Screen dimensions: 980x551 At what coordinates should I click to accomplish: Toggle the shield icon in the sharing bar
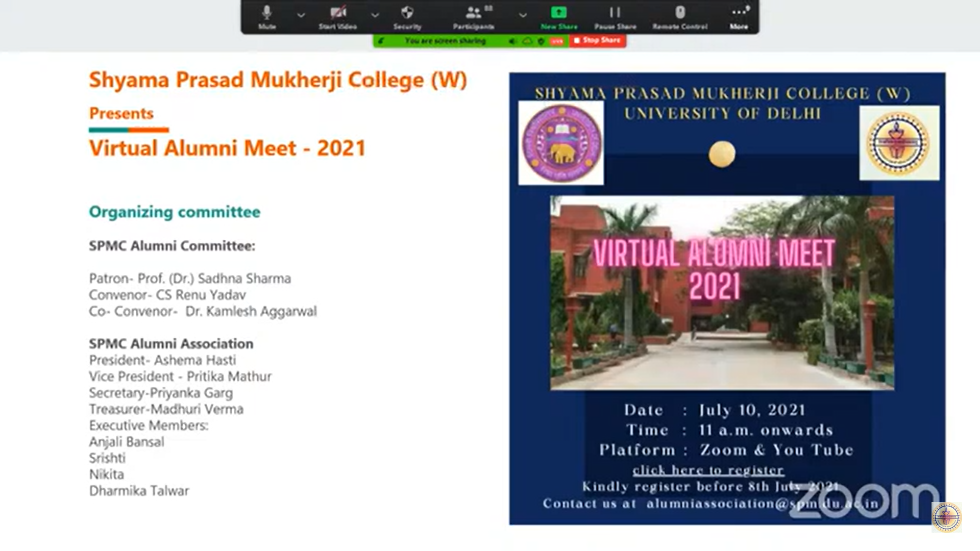click(541, 41)
